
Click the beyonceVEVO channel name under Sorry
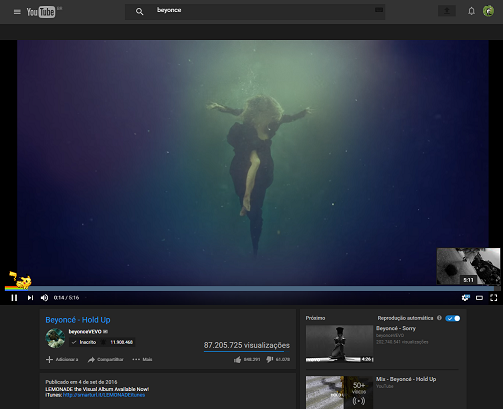click(x=390, y=335)
